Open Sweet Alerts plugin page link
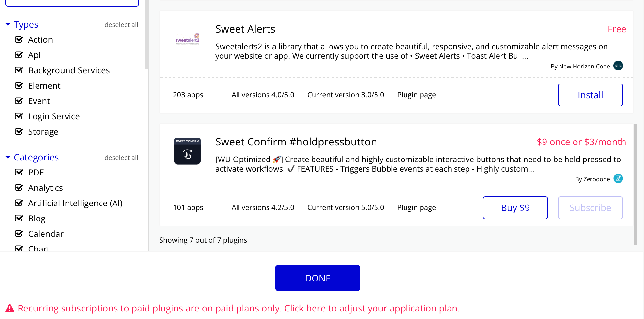This screenshot has height=319, width=644. [x=416, y=95]
